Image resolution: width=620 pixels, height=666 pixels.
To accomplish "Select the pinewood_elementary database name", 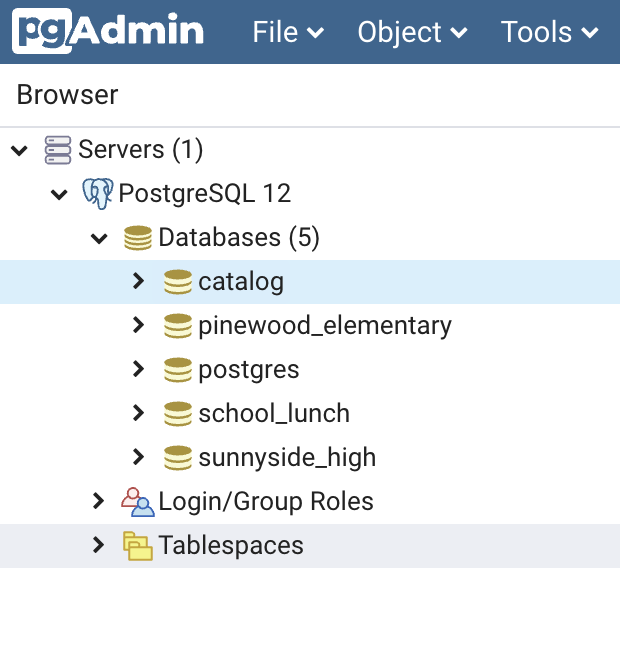I will coord(325,326).
